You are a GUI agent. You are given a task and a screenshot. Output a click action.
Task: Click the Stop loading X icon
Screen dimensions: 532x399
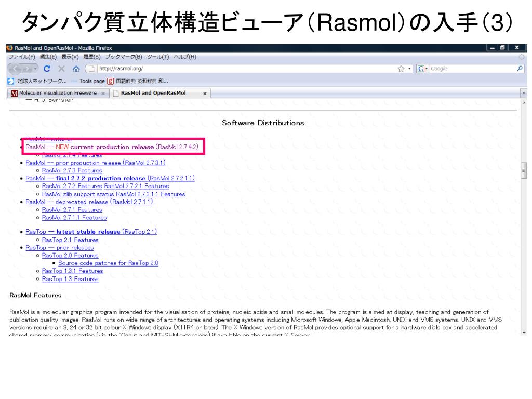pyautogui.click(x=61, y=69)
